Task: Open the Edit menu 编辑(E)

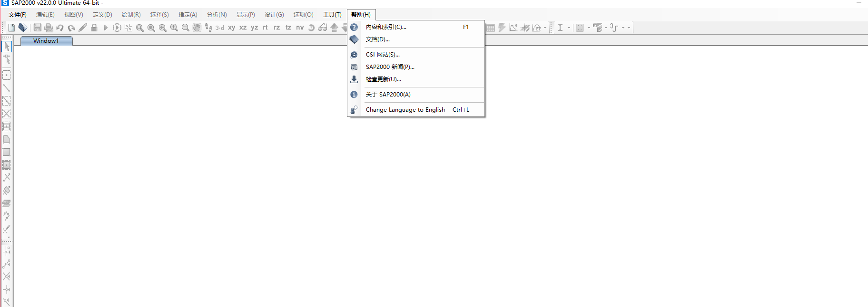Action: pos(45,15)
